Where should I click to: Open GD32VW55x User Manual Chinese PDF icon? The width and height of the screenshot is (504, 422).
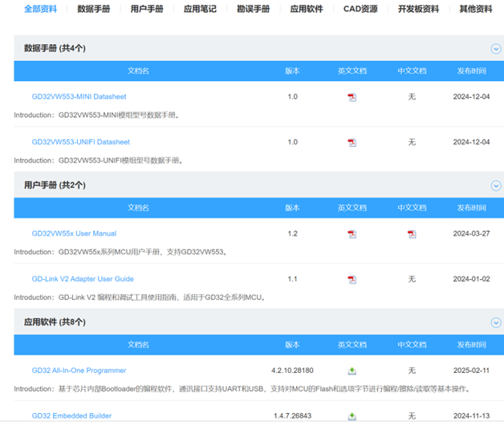click(x=412, y=234)
